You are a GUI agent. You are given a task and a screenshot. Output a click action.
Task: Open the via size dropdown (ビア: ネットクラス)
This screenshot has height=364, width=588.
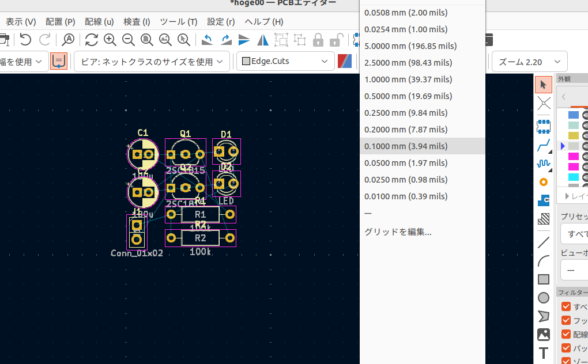click(151, 62)
